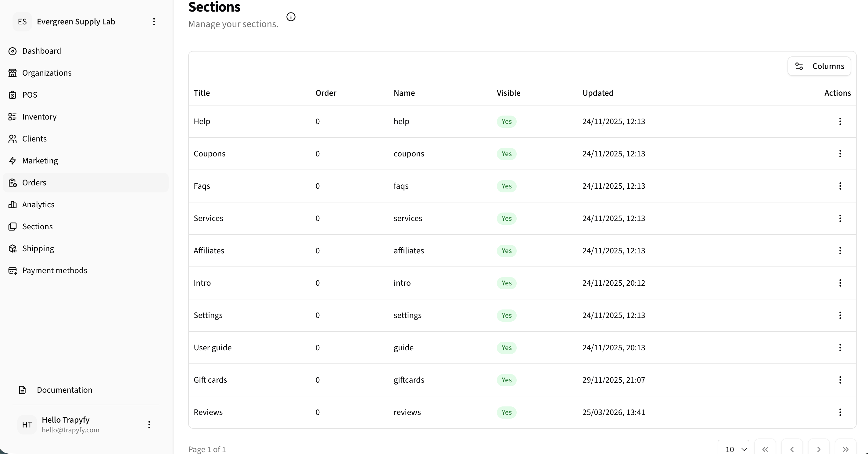Click the hello@trapyfy.com email text
This screenshot has width=868, height=454.
point(70,430)
